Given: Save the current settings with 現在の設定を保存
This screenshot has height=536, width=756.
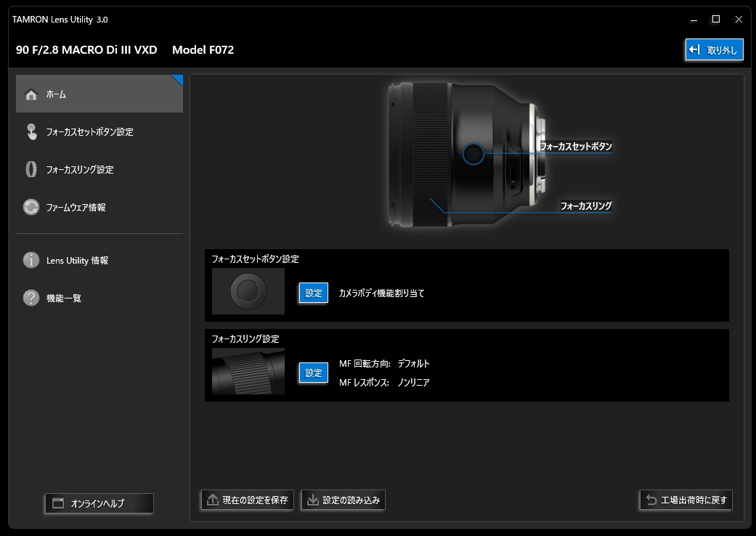Looking at the screenshot, I should coord(247,500).
